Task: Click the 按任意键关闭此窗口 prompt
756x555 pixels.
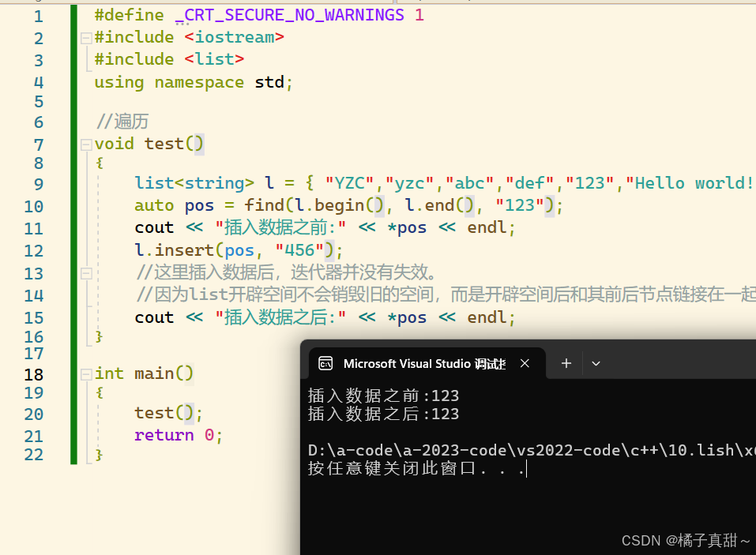Action: tap(417, 468)
